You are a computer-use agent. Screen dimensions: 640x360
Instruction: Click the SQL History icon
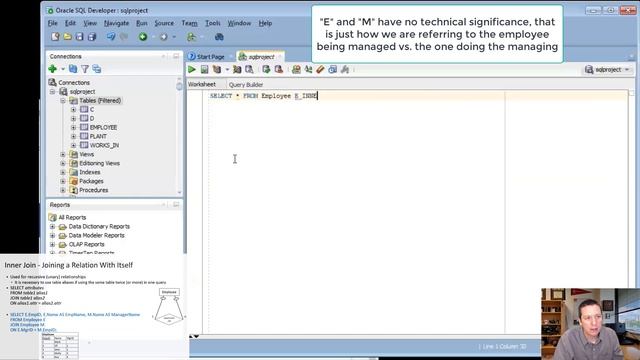[333, 69]
